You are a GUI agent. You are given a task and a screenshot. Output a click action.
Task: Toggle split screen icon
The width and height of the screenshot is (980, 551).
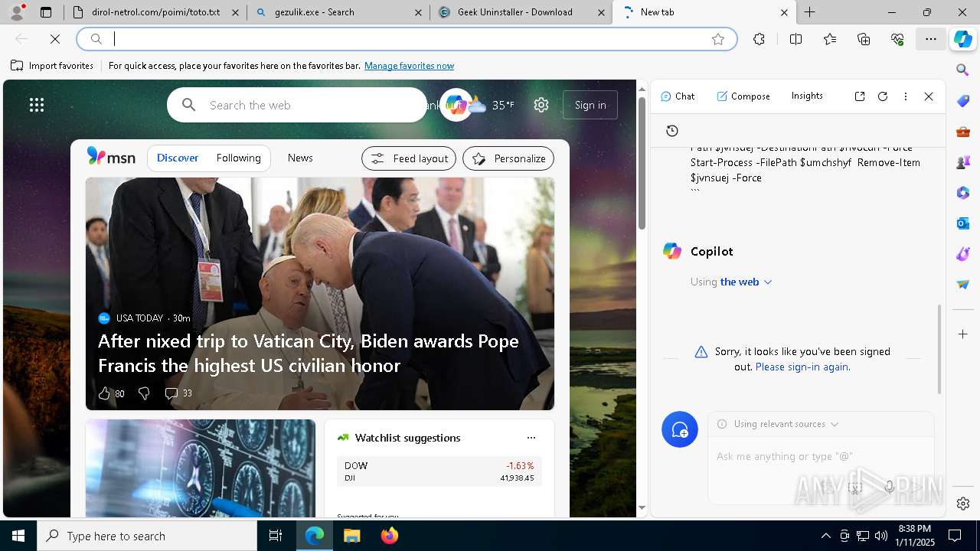coord(795,39)
